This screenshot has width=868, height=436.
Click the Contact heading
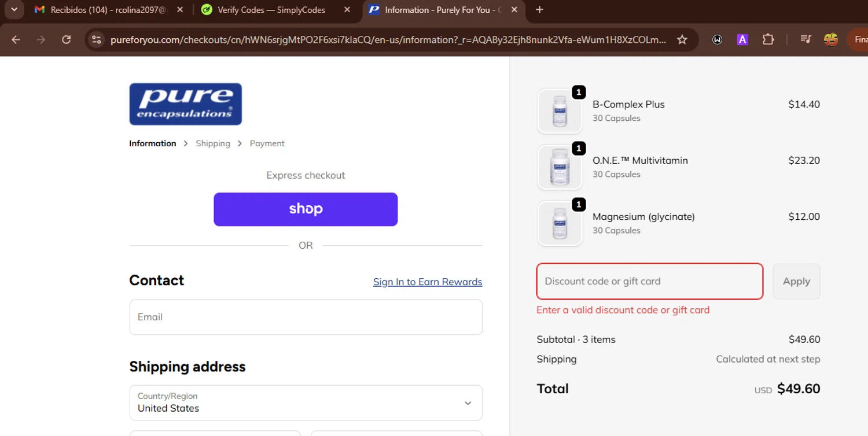click(156, 280)
